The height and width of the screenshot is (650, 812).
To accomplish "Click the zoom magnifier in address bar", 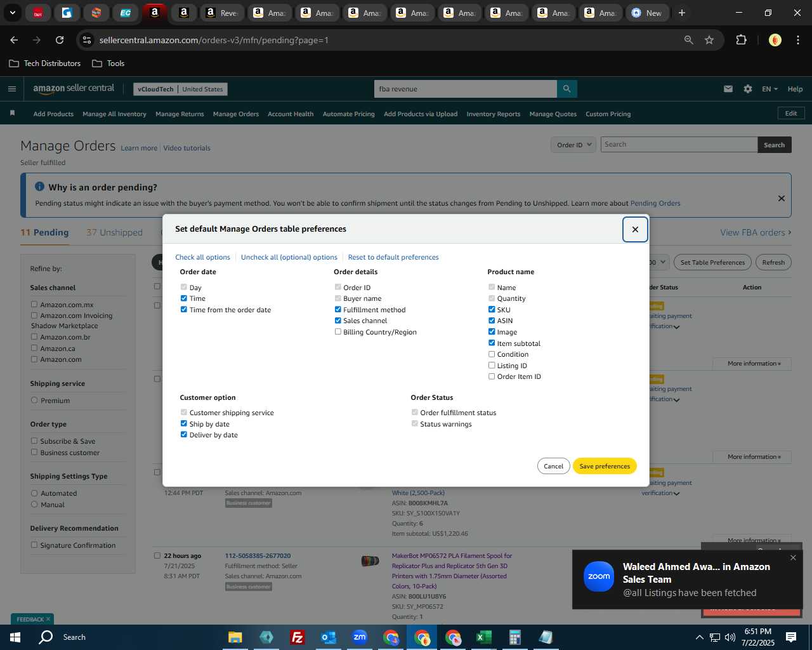I will (689, 40).
